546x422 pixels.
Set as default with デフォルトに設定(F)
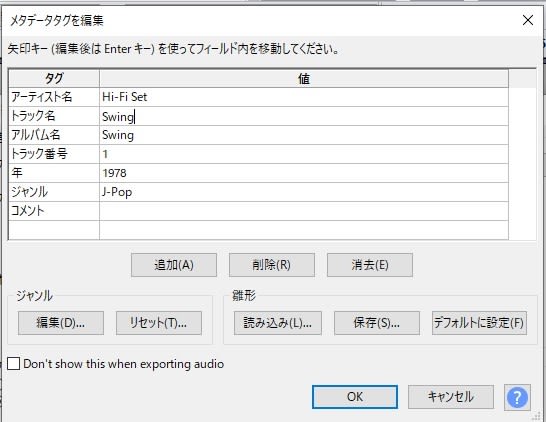[x=479, y=323]
